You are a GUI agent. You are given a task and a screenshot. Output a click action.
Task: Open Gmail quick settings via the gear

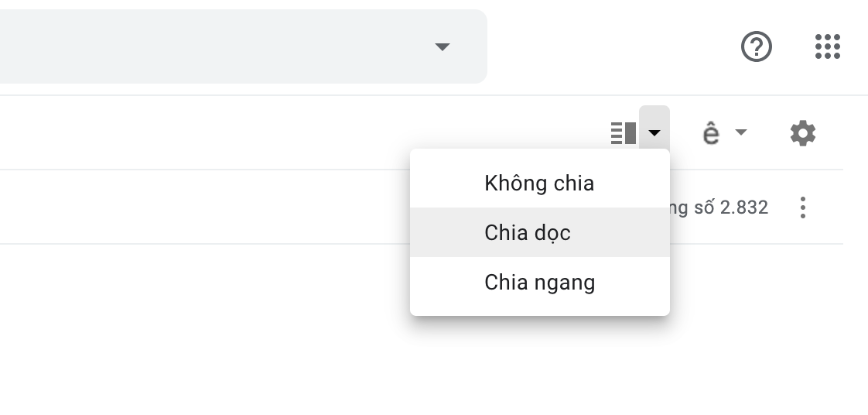tap(802, 133)
